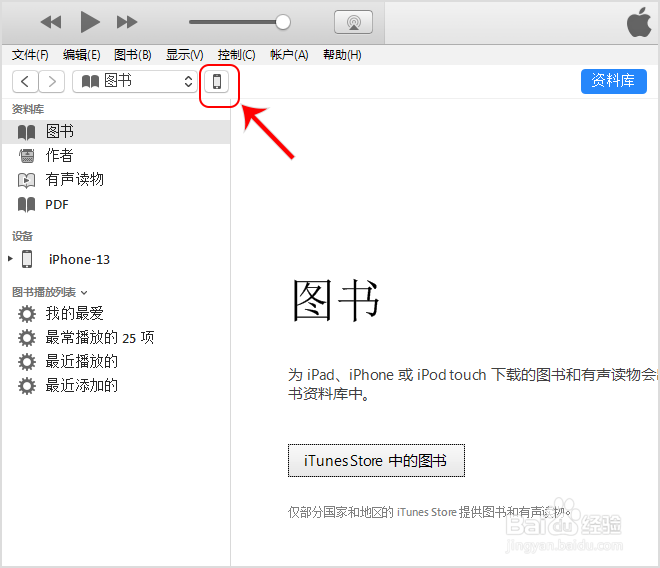660x568 pixels.
Task: Click the volume slider knob
Action: 283,22
